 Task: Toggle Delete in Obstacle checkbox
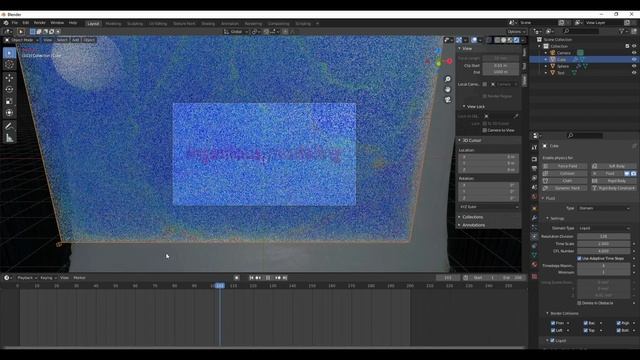(579, 303)
